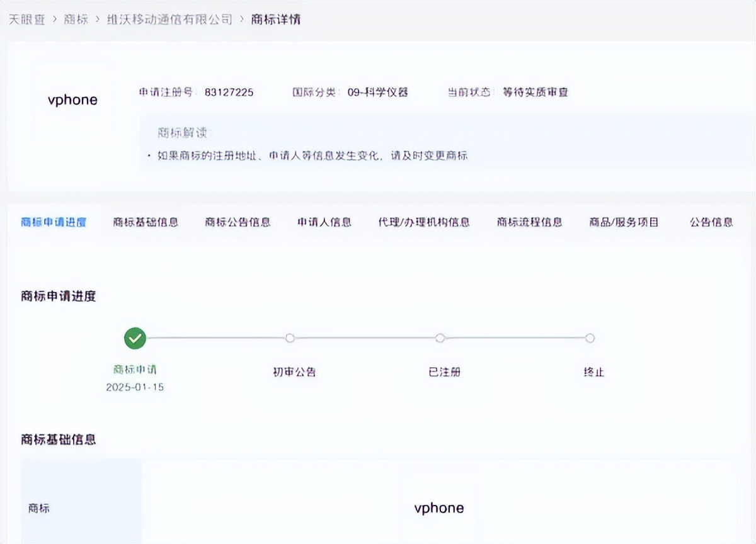
Task: Click the 终止 progress step circle
Action: 590,338
